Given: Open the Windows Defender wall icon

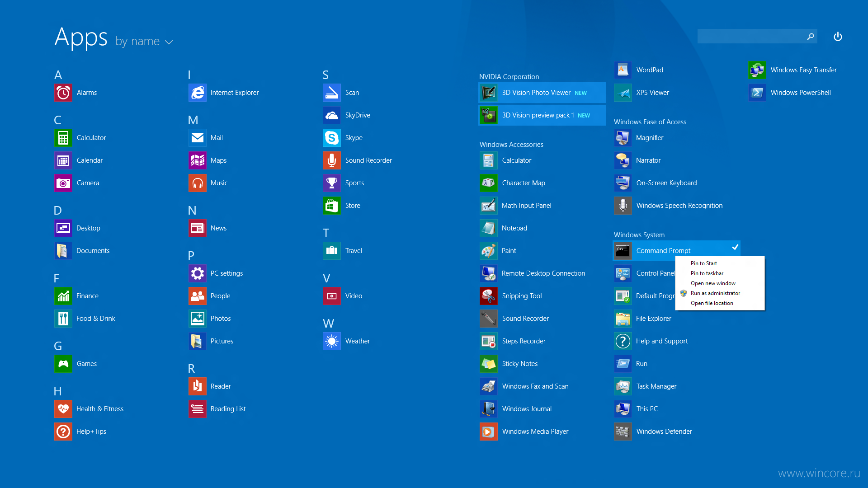Looking at the screenshot, I should point(623,432).
